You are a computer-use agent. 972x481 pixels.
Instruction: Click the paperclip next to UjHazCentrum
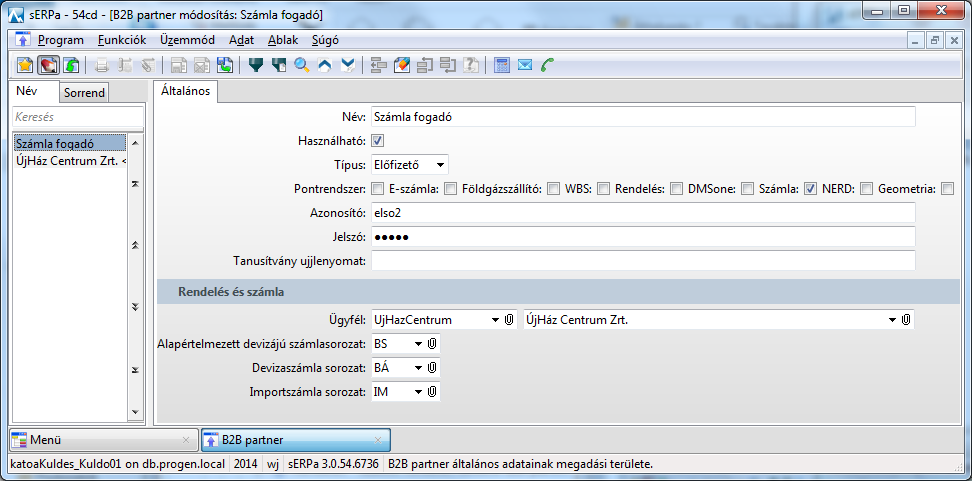pyautogui.click(x=509, y=320)
